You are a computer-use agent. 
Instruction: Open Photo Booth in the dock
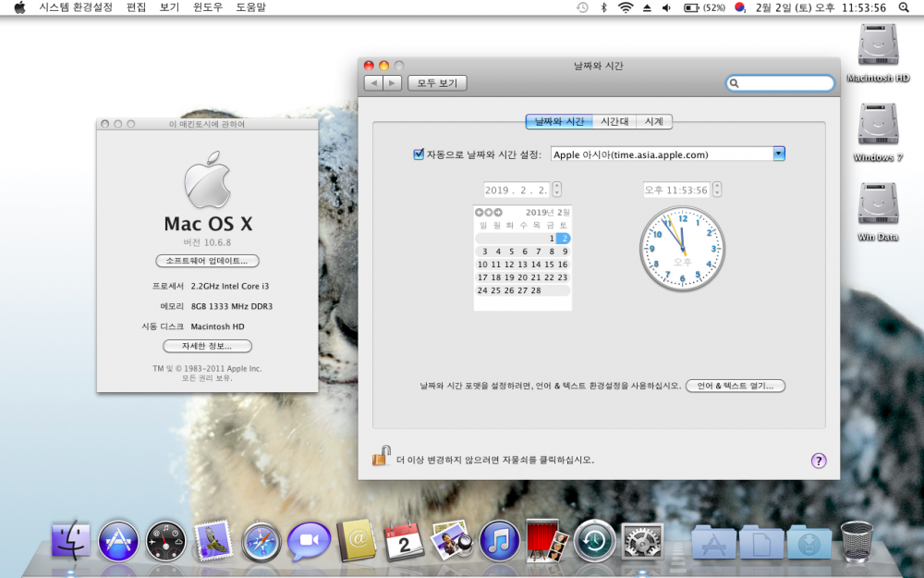click(546, 540)
